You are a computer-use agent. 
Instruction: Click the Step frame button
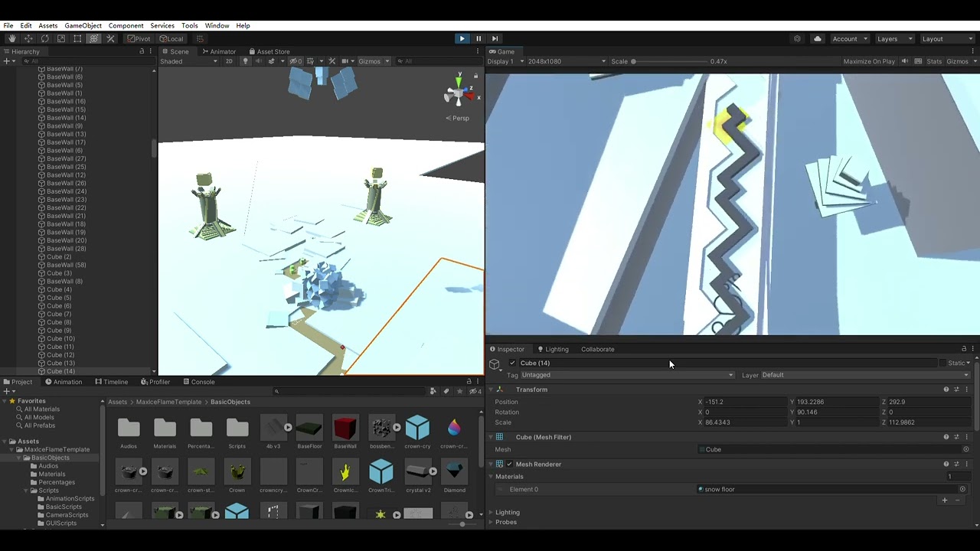tap(495, 38)
